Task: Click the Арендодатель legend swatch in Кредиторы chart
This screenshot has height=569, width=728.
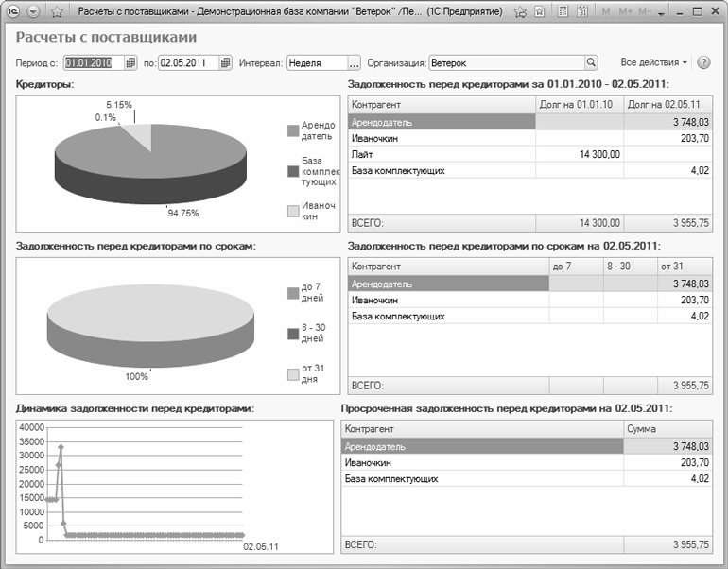Action: [x=293, y=130]
